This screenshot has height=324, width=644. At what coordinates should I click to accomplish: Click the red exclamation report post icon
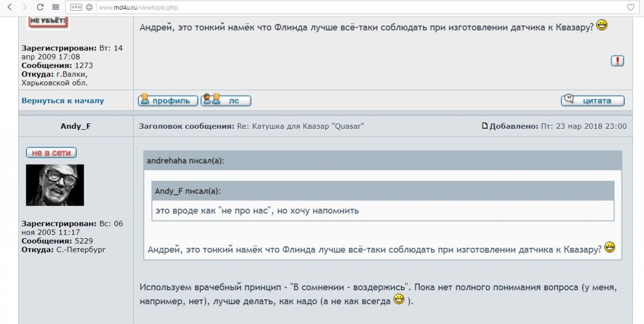(x=617, y=61)
